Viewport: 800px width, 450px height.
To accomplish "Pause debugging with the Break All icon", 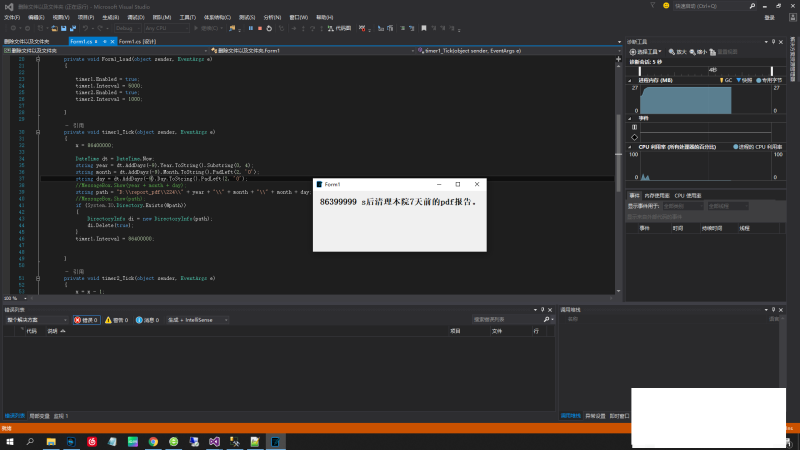I will [251, 29].
